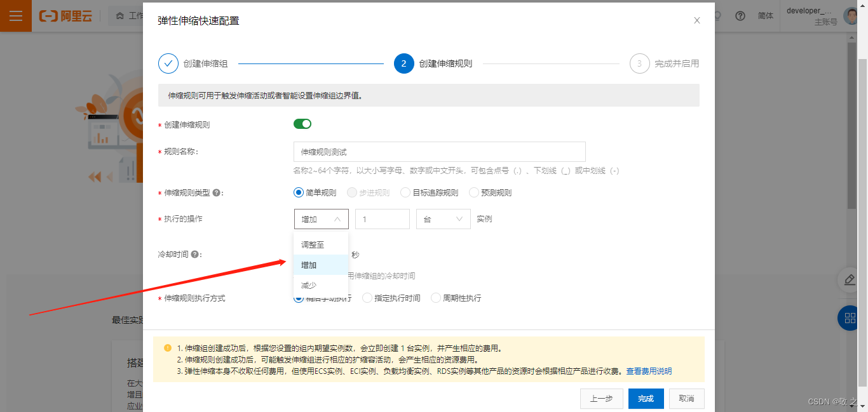
Task: Click the blue grid floating icon
Action: (x=850, y=317)
